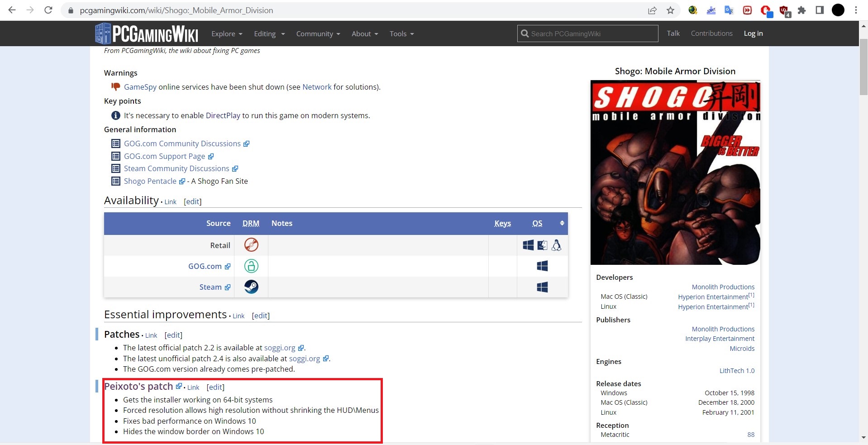Open the Monolith Productions developer link
The width and height of the screenshot is (868, 445).
click(723, 287)
